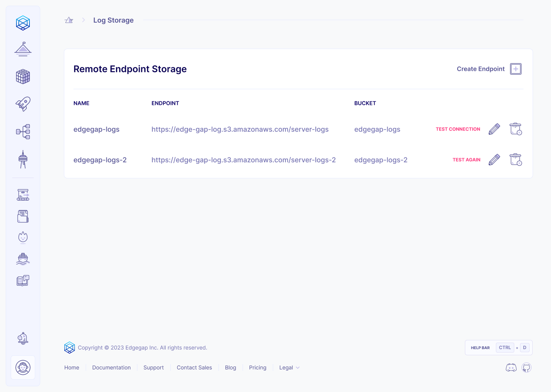This screenshot has width=551, height=392.
Task: Edit the edgegap-logs endpoint with pencil
Action: tap(494, 129)
